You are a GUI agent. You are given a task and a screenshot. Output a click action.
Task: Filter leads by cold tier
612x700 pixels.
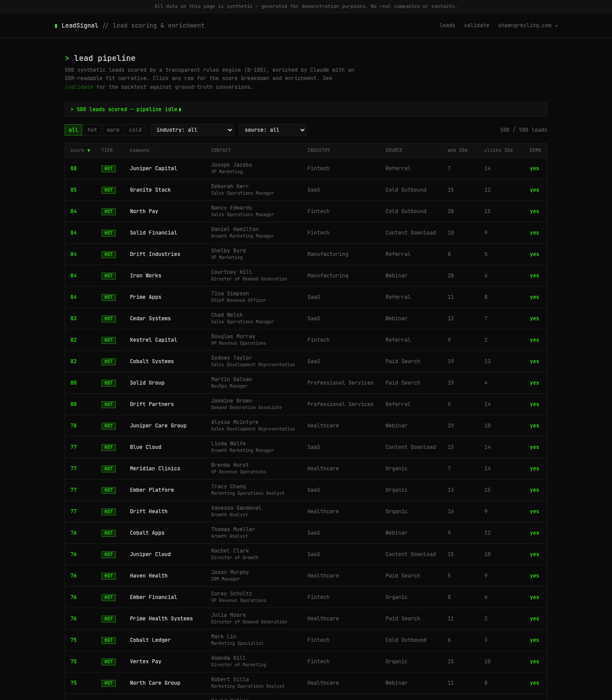135,130
